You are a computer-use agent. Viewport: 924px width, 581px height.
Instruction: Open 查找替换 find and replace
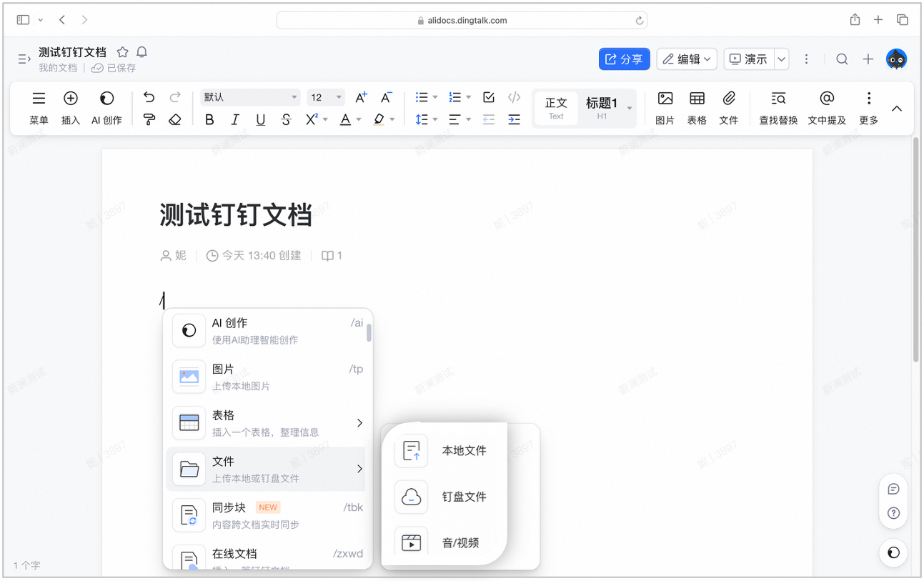pos(778,108)
